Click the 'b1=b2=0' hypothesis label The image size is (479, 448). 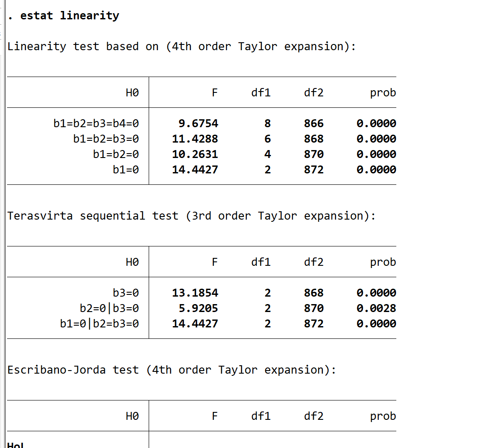pyautogui.click(x=116, y=154)
